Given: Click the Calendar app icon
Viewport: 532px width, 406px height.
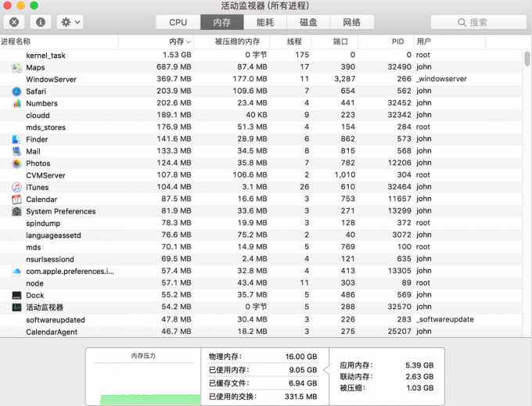Looking at the screenshot, I should pos(16,199).
